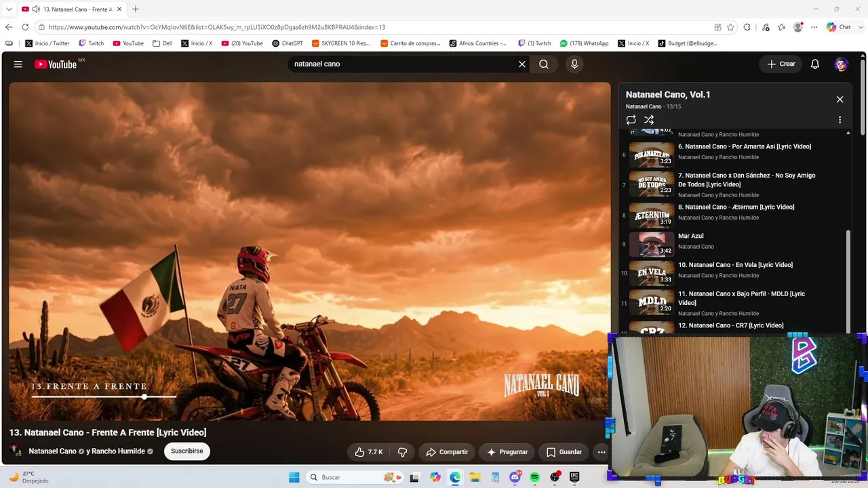Open the Rancho Humilde channel link

(119, 451)
